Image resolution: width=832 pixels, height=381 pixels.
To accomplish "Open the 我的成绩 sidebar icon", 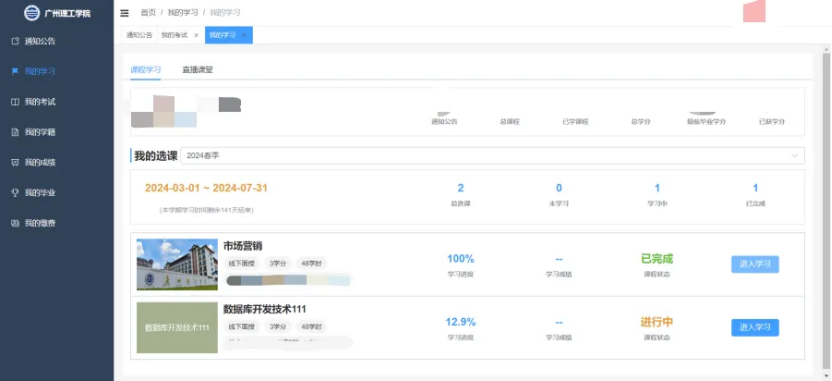I will [15, 162].
